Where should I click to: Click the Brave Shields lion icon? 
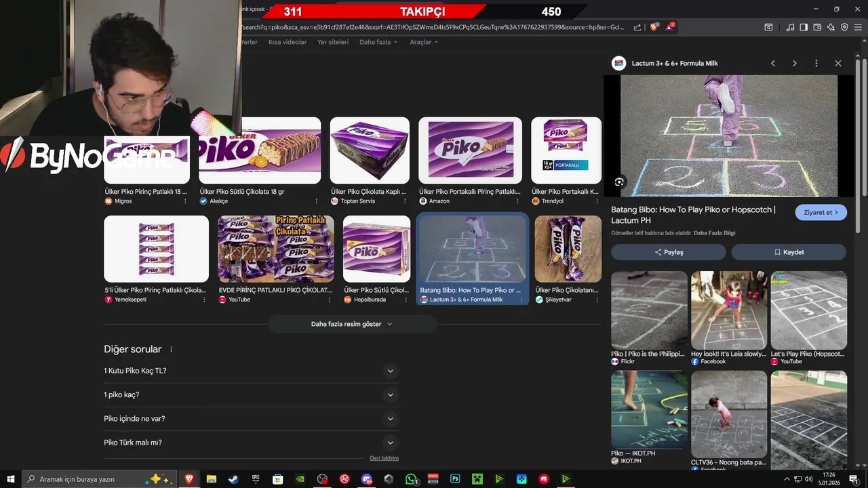coord(654,27)
